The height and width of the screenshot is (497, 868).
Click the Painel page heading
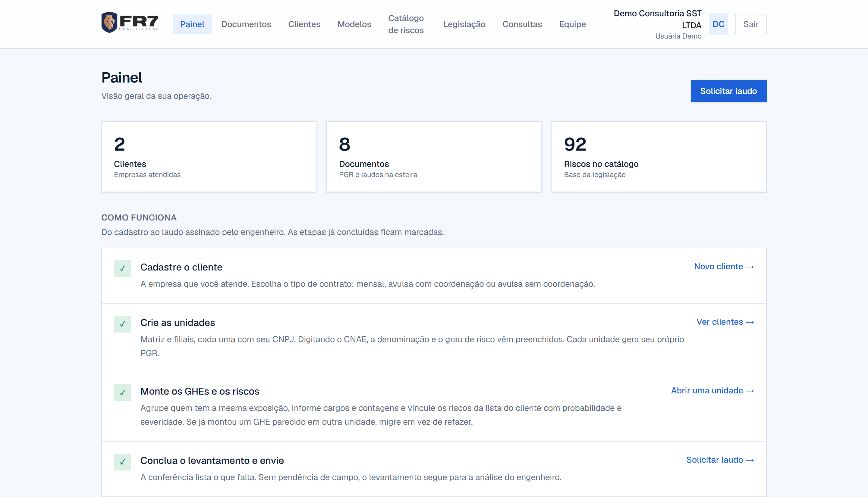click(121, 78)
